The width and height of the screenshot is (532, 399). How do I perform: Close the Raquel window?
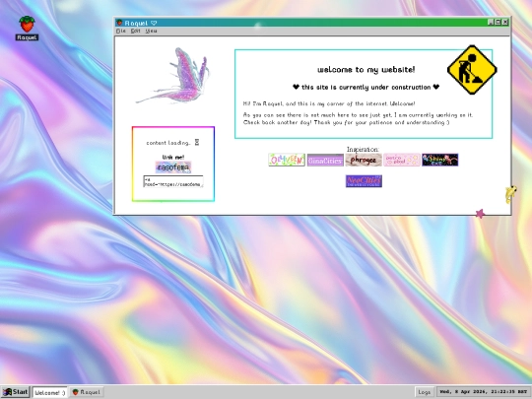coord(504,22)
